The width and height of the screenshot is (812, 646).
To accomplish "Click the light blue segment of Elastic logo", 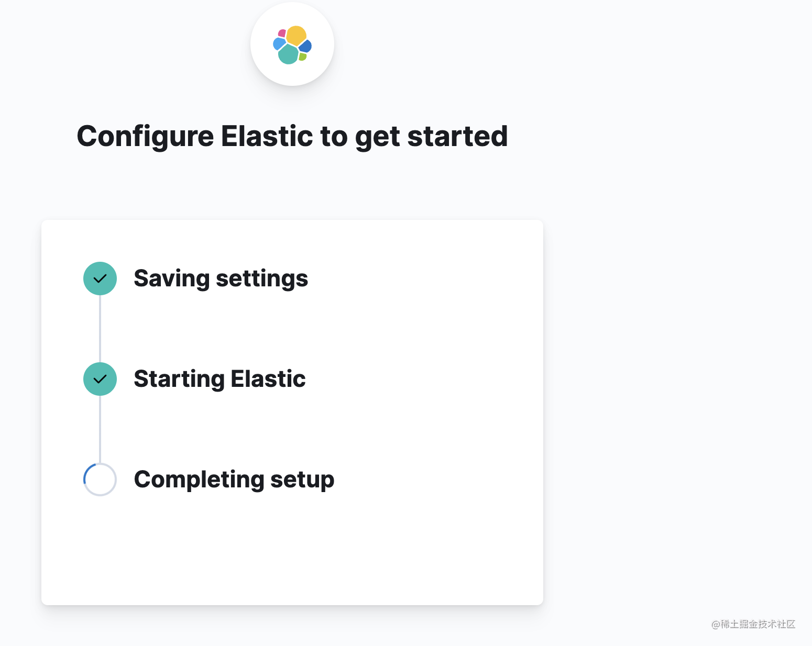I will (279, 44).
